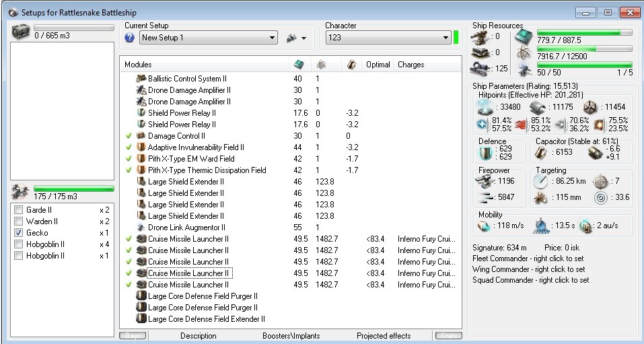Click the kinetic resistance icon beside 70.6%
The width and height of the screenshot is (644, 344).
point(560,125)
